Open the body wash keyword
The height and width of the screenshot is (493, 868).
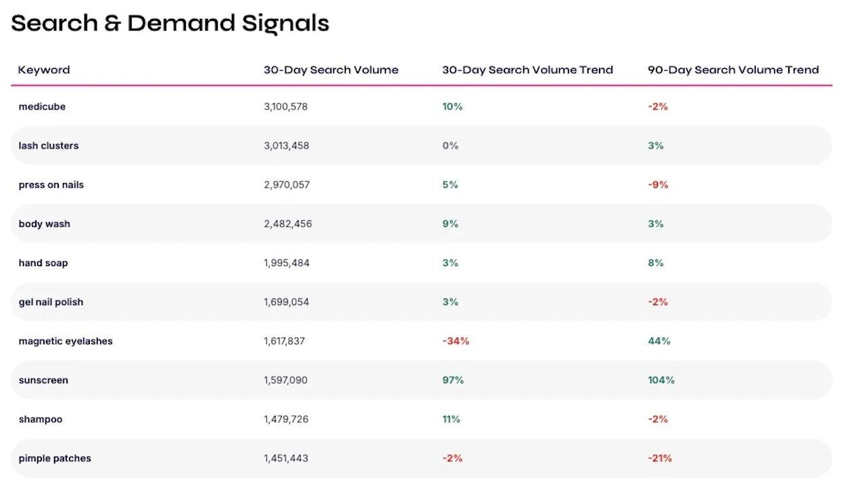point(45,224)
